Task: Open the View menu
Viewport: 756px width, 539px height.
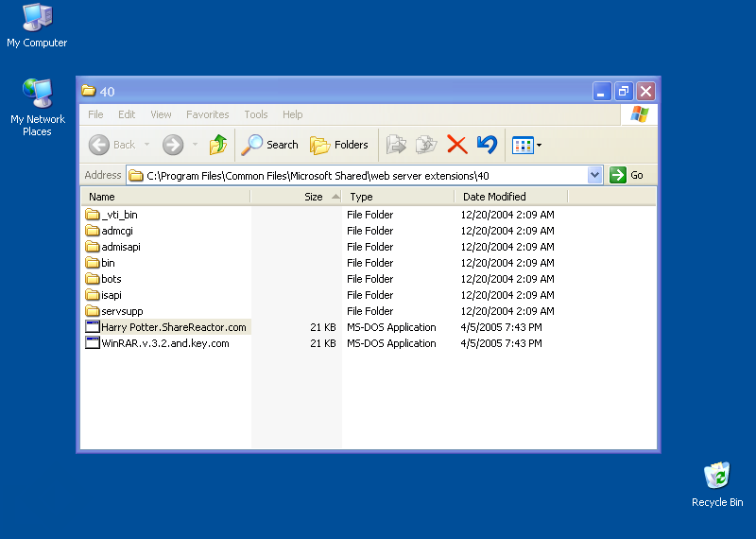Action: [x=161, y=114]
